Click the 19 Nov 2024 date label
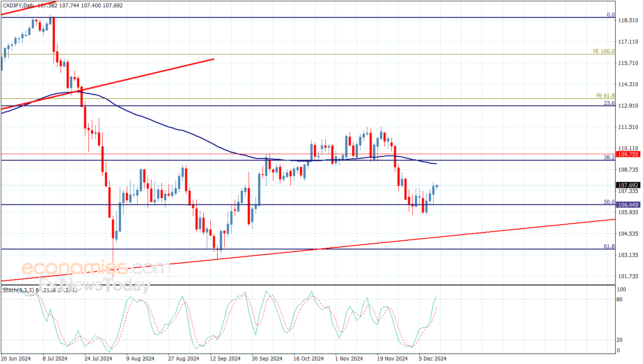The width and height of the screenshot is (643, 364). pyautogui.click(x=392, y=359)
